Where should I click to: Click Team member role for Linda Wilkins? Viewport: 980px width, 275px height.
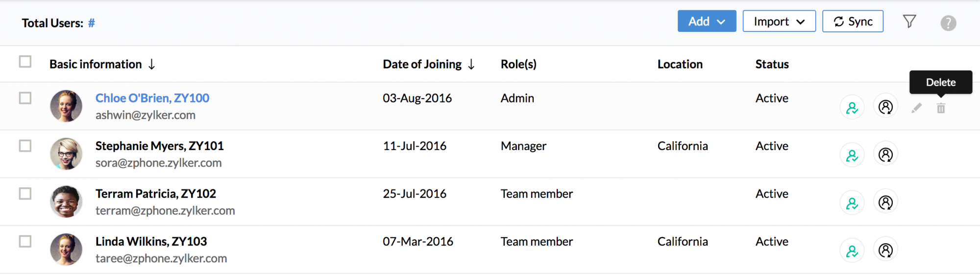[x=537, y=241]
